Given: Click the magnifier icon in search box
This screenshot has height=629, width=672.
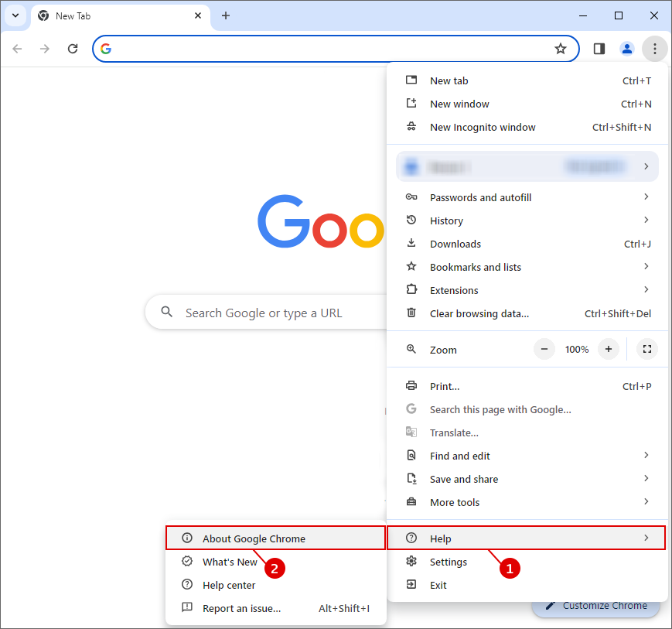Looking at the screenshot, I should (x=167, y=312).
